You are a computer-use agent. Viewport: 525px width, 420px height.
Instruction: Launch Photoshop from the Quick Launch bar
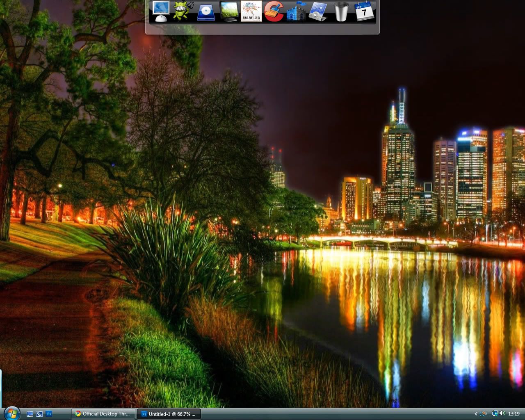click(x=49, y=414)
